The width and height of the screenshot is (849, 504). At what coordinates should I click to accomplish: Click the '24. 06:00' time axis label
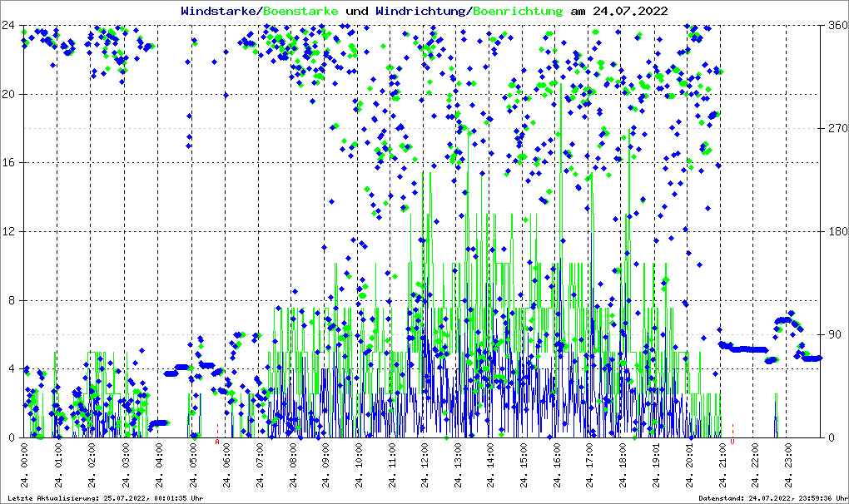[226, 468]
